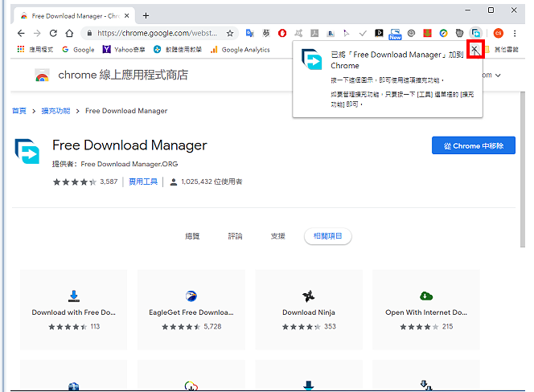This screenshot has height=392, width=534.
Task: Click the 1,025,432 users text
Action: [x=212, y=182]
